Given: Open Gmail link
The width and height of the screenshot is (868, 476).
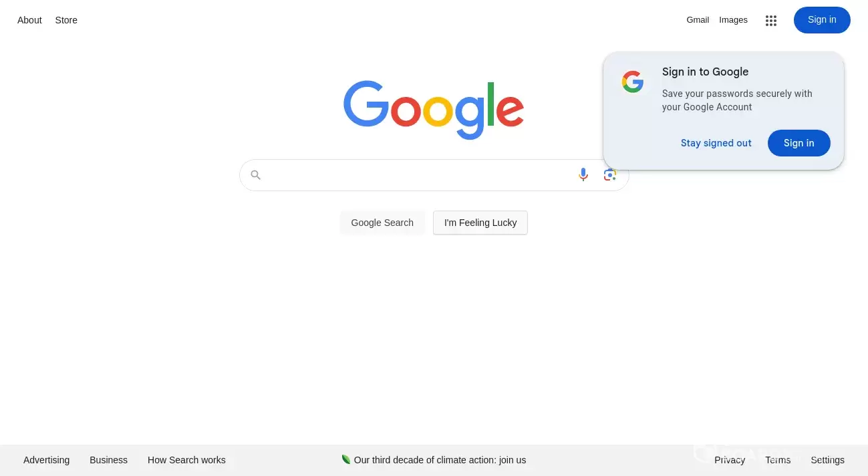Looking at the screenshot, I should [x=698, y=20].
